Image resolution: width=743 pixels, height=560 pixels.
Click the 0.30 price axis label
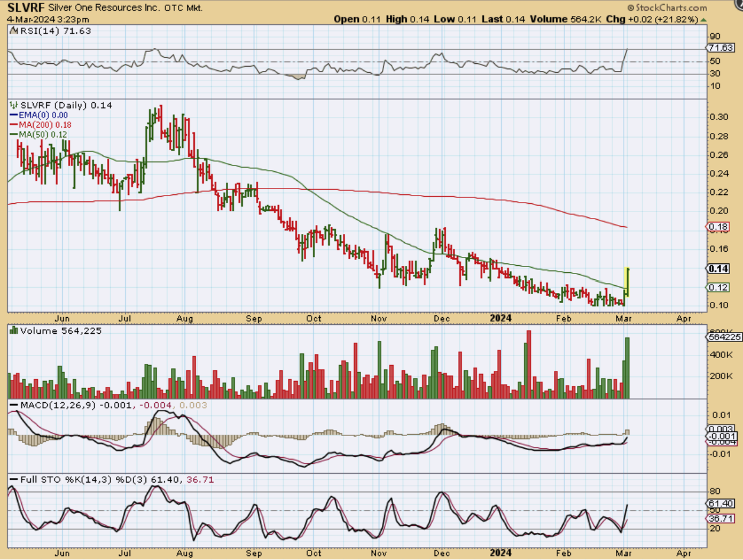coord(719,116)
